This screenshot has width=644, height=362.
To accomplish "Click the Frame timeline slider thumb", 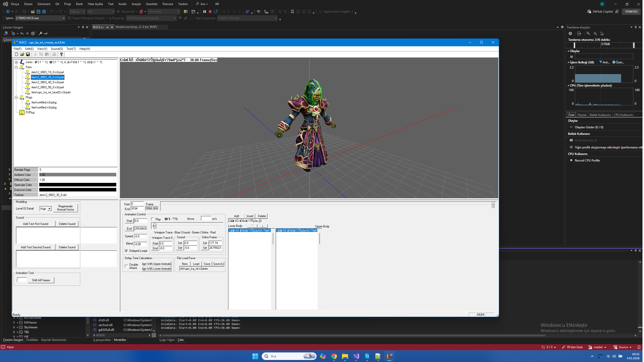I will tap(493, 205).
